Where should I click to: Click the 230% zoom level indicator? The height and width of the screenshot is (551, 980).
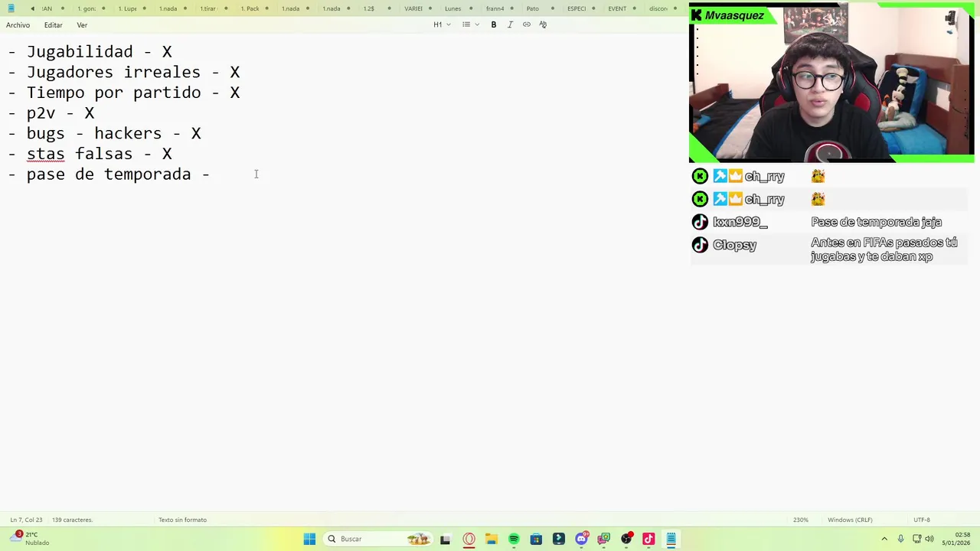click(x=800, y=520)
